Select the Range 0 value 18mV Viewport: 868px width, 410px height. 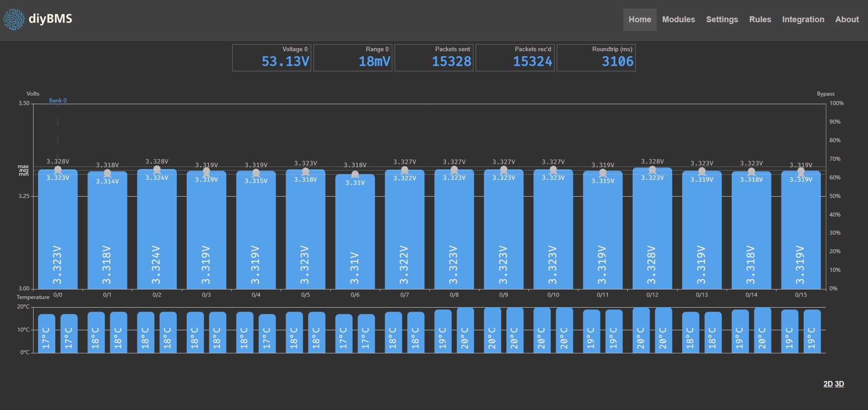coord(374,62)
